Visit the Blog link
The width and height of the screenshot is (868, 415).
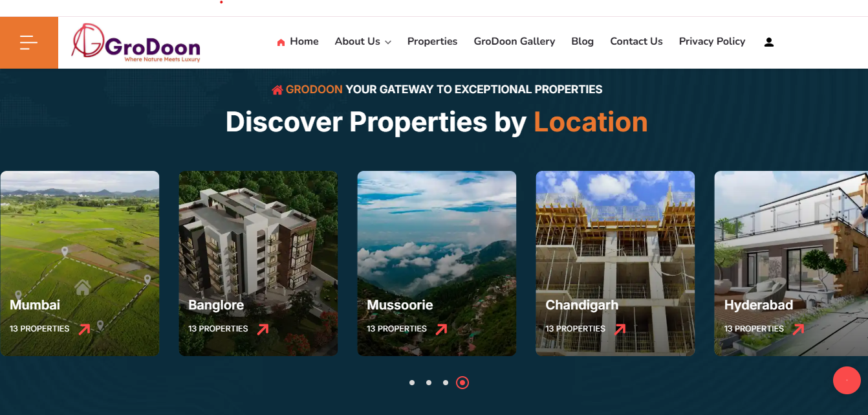point(582,41)
